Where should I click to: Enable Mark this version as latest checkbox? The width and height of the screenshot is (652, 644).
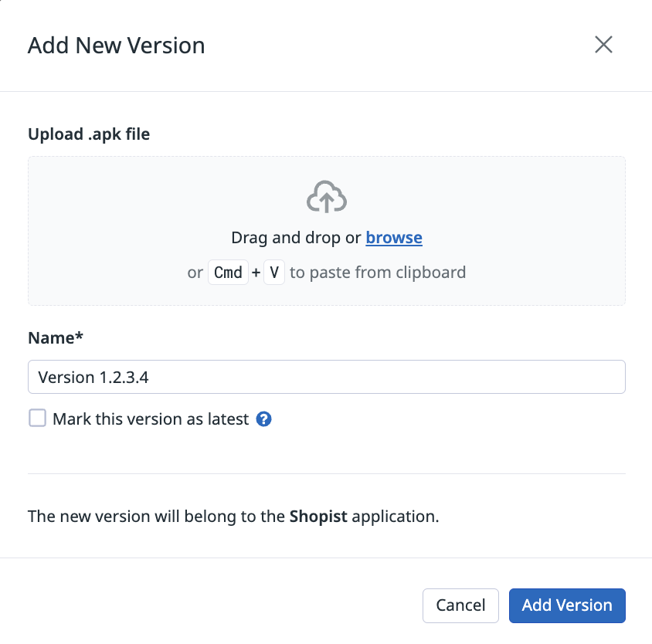pos(37,419)
